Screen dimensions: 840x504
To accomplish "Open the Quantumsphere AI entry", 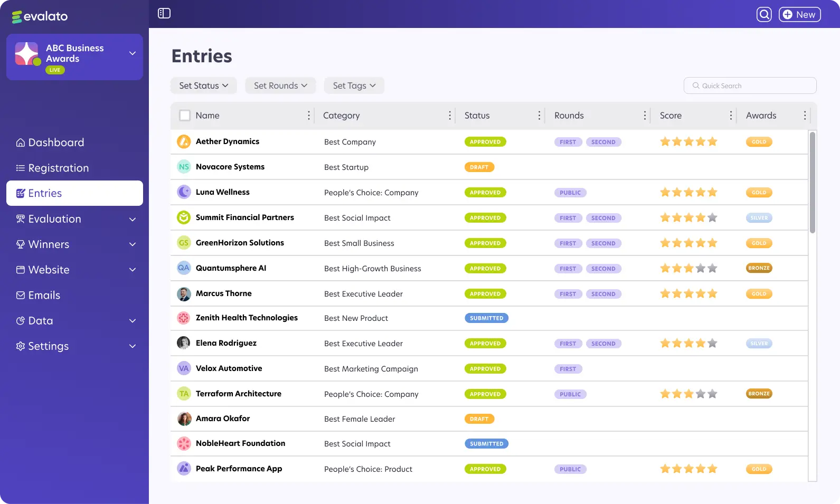I will 231,268.
